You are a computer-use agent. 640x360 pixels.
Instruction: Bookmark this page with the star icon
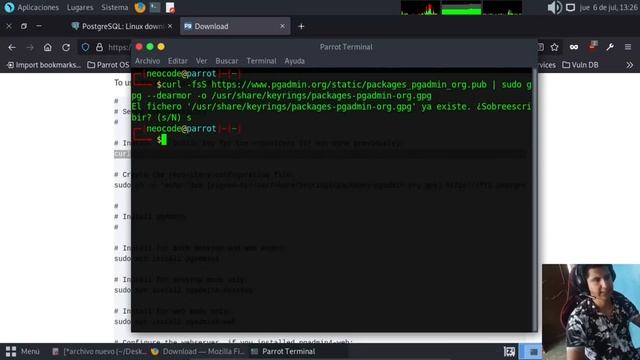pos(554,47)
